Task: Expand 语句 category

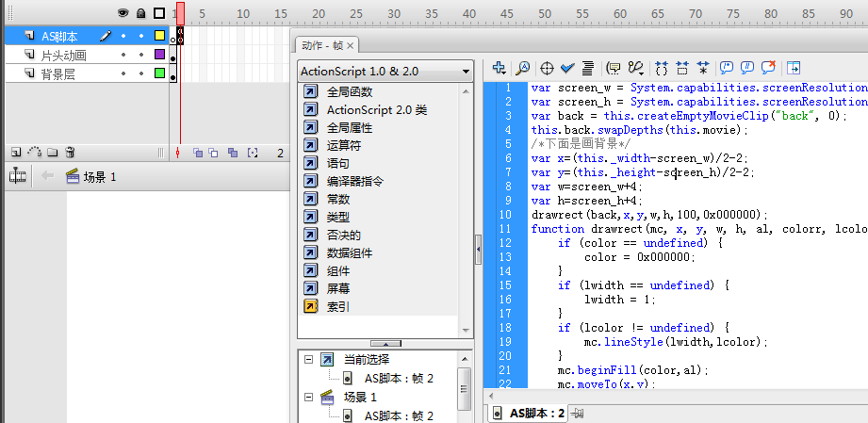Action: coord(337,163)
